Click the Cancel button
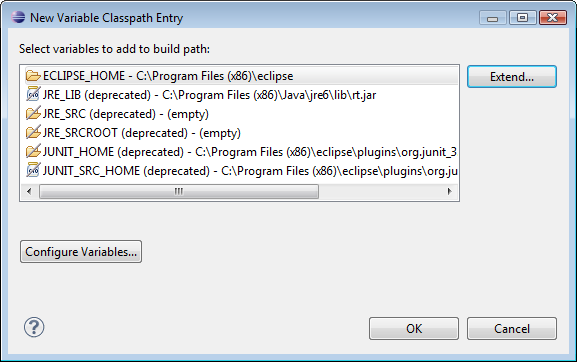This screenshot has width=577, height=362. (x=512, y=329)
